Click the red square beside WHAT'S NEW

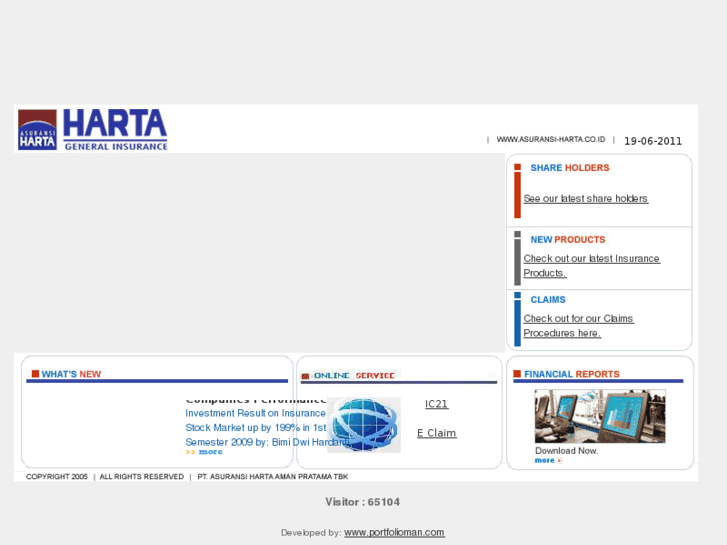tap(35, 374)
